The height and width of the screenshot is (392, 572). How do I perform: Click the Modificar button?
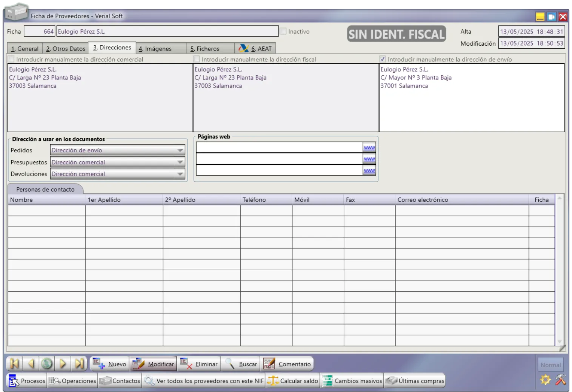point(154,364)
